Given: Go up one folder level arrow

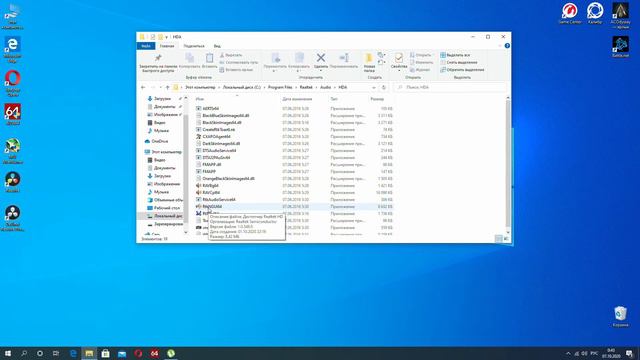Looking at the screenshot, I should point(167,87).
